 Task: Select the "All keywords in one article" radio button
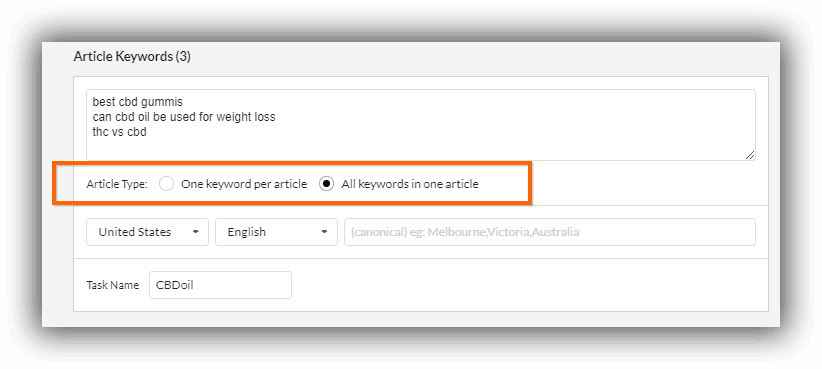tap(326, 184)
